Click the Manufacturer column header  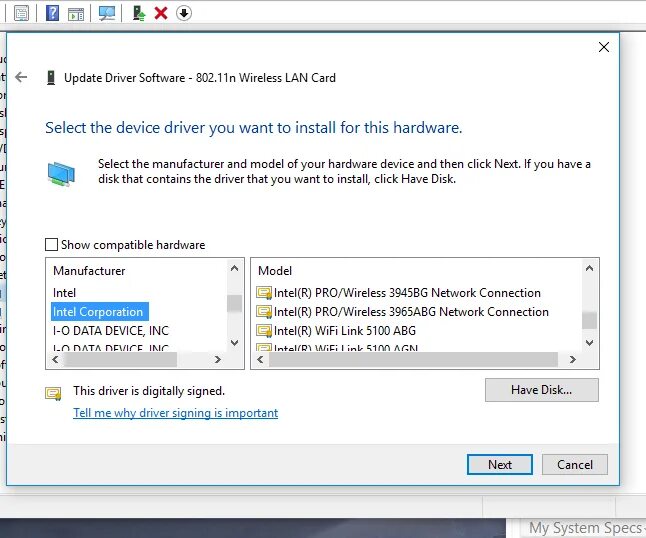[89, 271]
